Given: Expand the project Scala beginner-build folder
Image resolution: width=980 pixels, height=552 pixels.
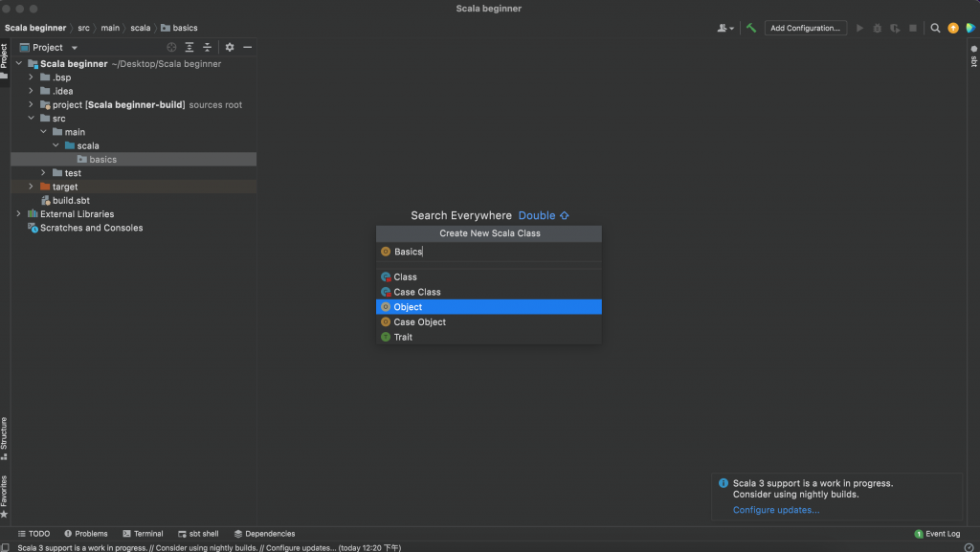Looking at the screenshot, I should [31, 104].
